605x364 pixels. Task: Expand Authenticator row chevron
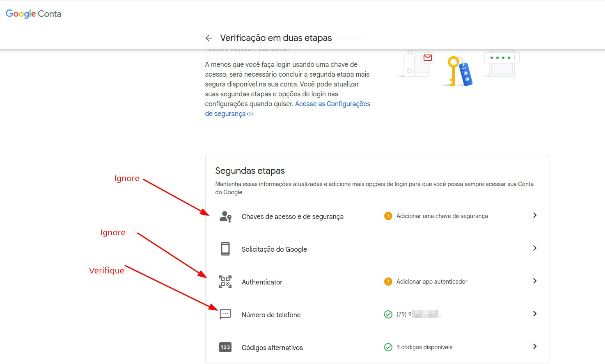[x=534, y=281]
